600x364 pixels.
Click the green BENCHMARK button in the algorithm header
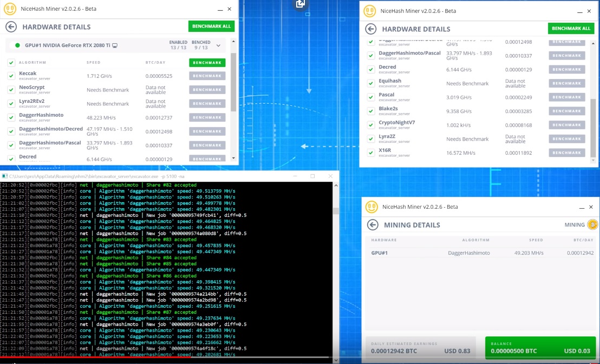(207, 62)
